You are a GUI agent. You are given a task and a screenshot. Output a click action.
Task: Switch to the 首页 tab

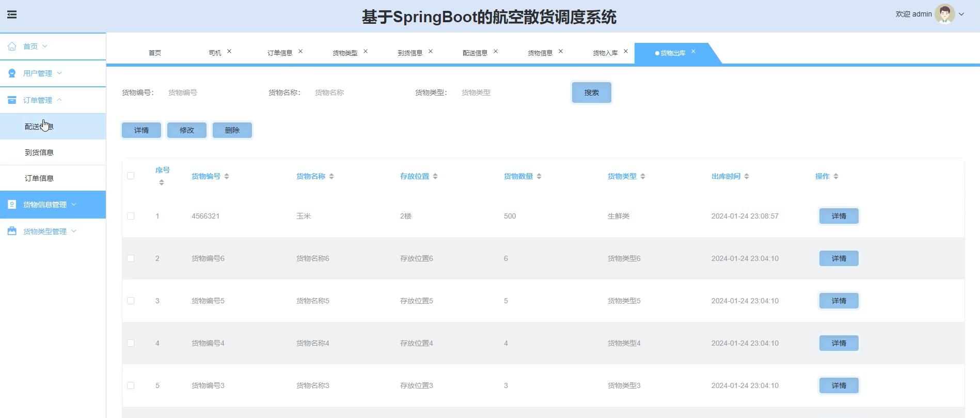click(155, 53)
